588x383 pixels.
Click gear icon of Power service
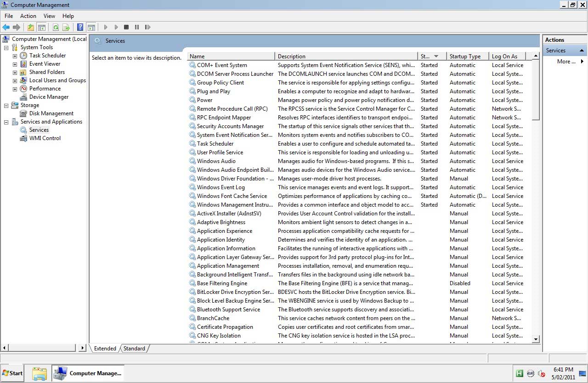click(192, 100)
